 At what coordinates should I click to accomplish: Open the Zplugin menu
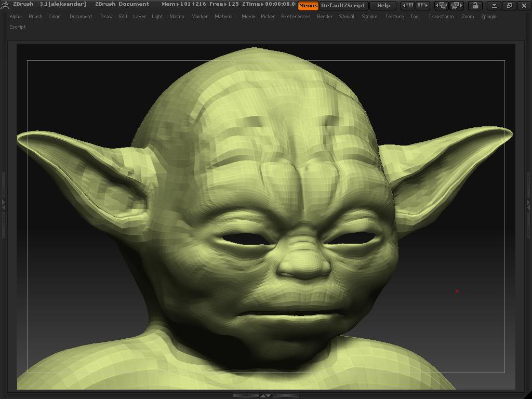pyautogui.click(x=488, y=16)
